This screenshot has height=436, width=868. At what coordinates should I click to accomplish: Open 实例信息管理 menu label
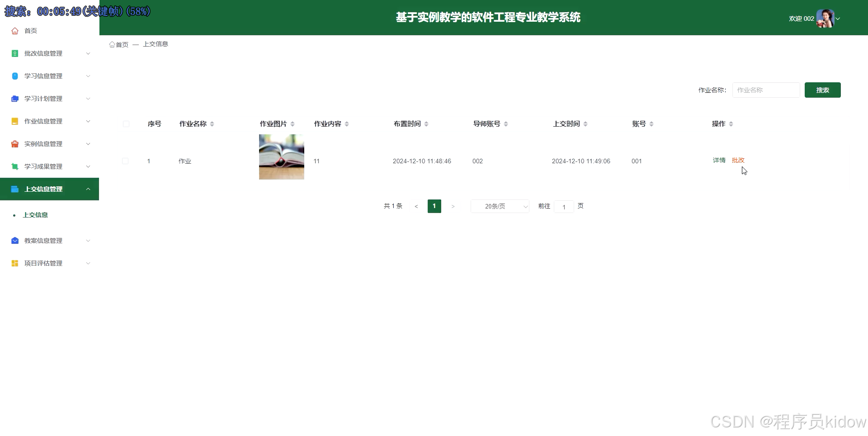coord(43,144)
